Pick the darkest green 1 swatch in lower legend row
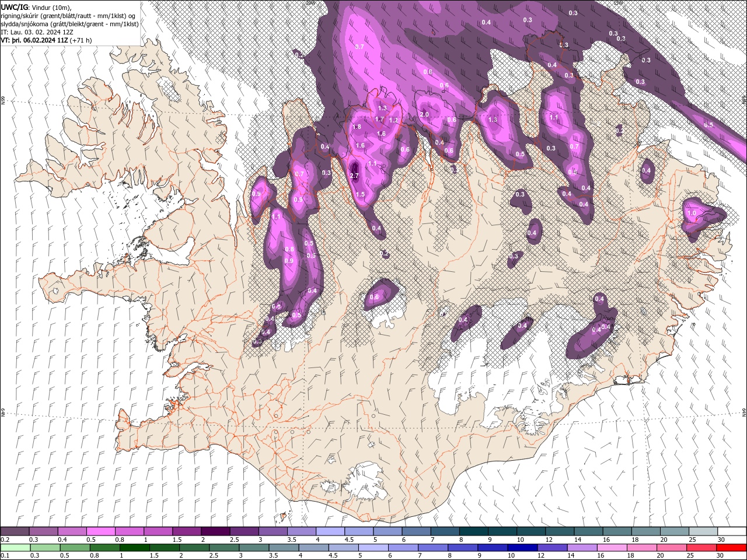 134,547
